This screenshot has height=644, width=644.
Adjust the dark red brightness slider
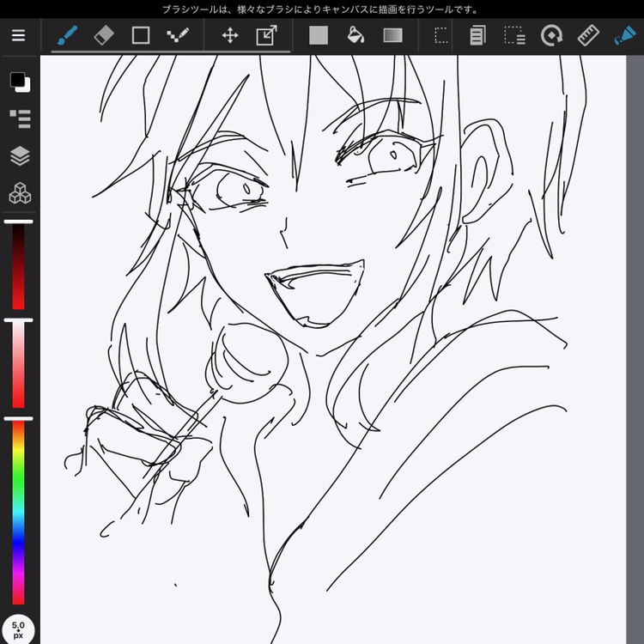pyautogui.click(x=19, y=265)
